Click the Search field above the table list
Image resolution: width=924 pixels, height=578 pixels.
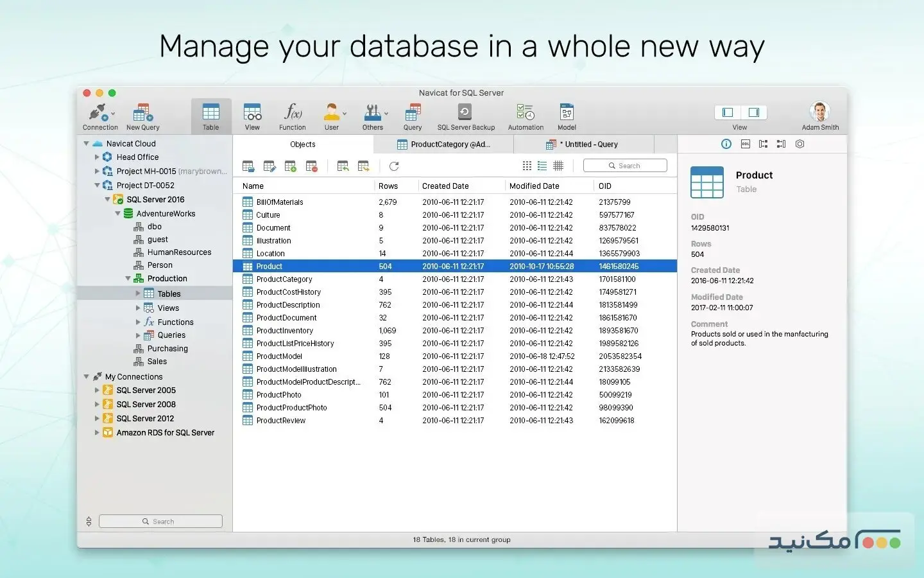point(624,165)
